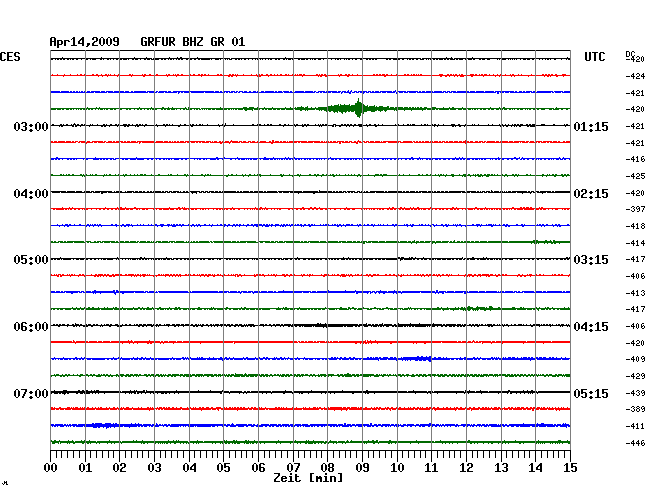This screenshot has height=494, width=650.
Task: Click minute tick label 15
Action: pyautogui.click(x=570, y=468)
